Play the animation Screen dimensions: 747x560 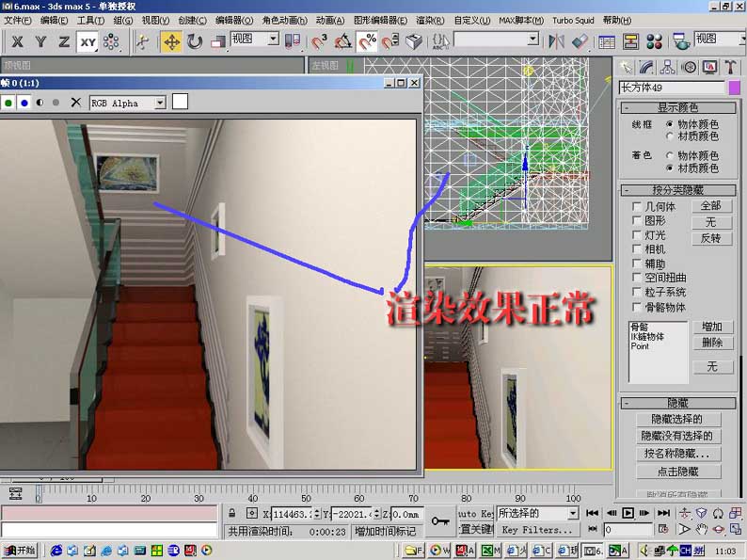(x=628, y=513)
